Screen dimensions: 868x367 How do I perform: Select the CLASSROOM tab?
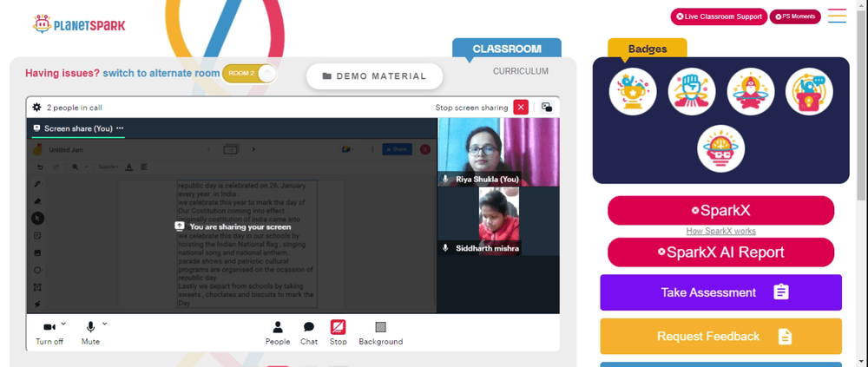507,49
